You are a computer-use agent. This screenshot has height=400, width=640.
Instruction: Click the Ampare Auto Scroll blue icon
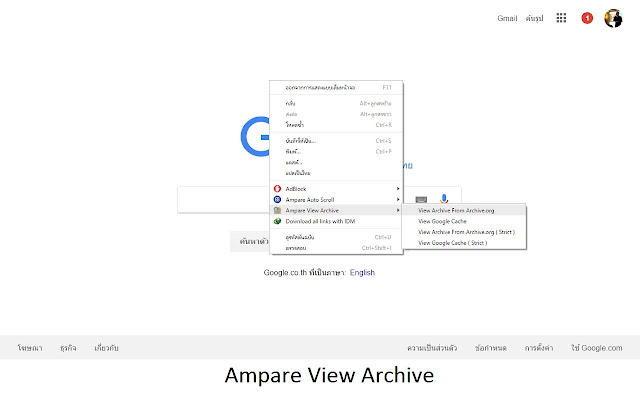coord(277,200)
